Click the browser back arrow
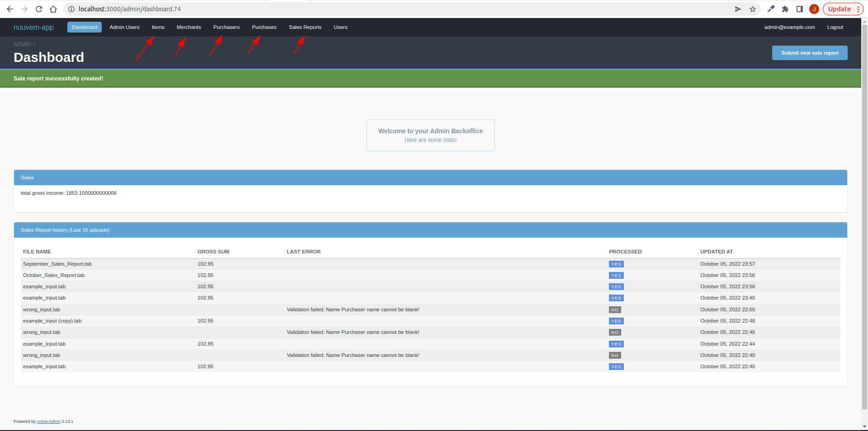Viewport: 868px width, 431px height. 10,9
